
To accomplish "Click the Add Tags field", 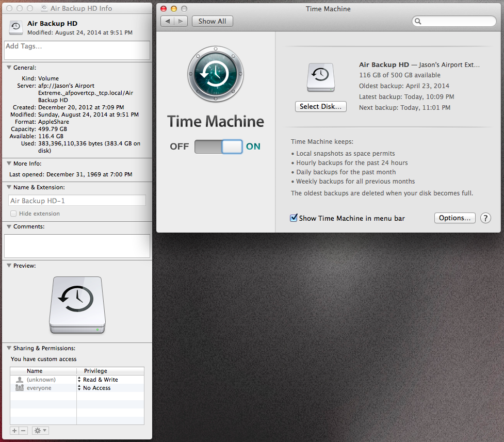I will [77, 50].
